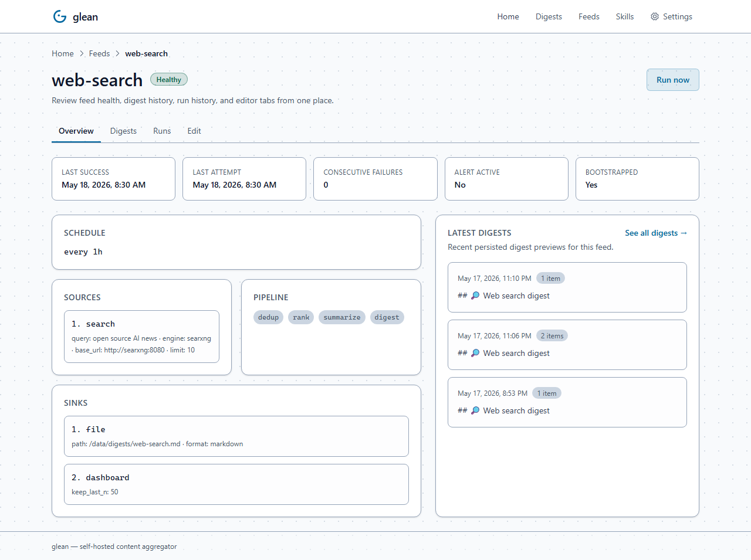
Task: Click the Bootstrapped value Yes
Action: click(x=591, y=185)
